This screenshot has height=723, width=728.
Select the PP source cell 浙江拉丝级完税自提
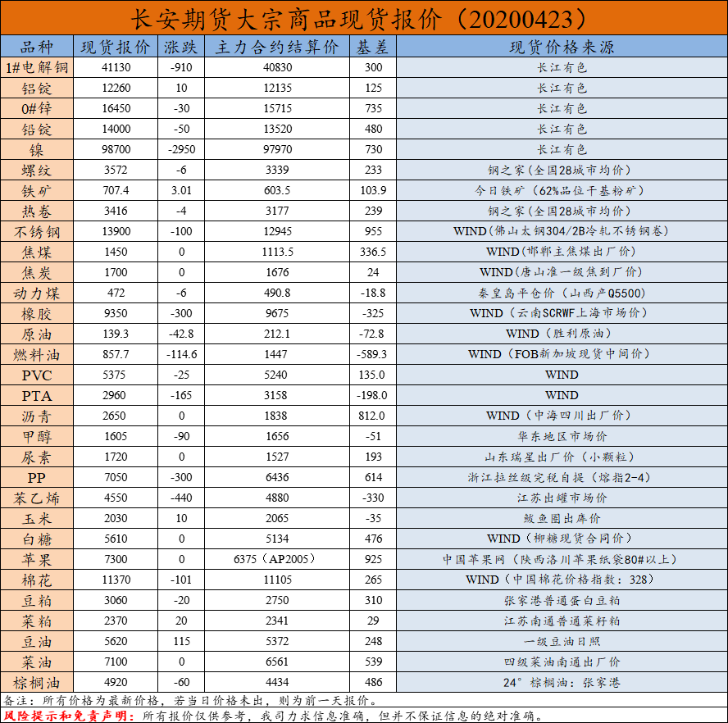point(562,477)
